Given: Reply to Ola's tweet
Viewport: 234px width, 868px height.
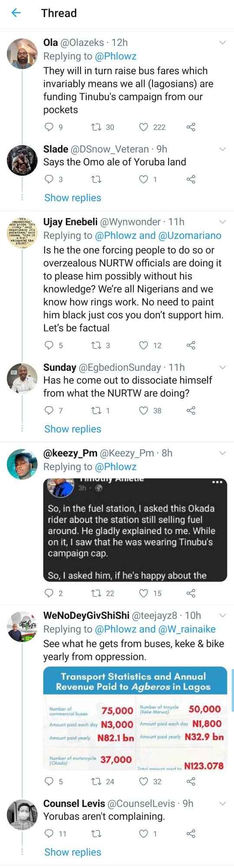Looking at the screenshot, I should [x=49, y=127].
